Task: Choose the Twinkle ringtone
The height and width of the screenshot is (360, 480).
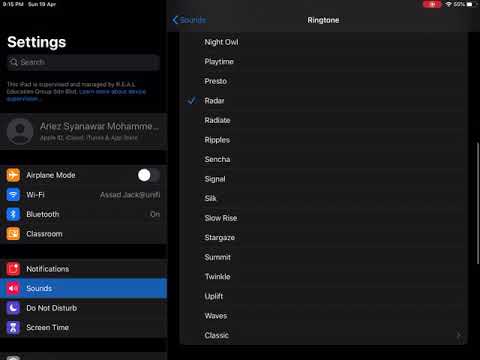Action: click(323, 277)
